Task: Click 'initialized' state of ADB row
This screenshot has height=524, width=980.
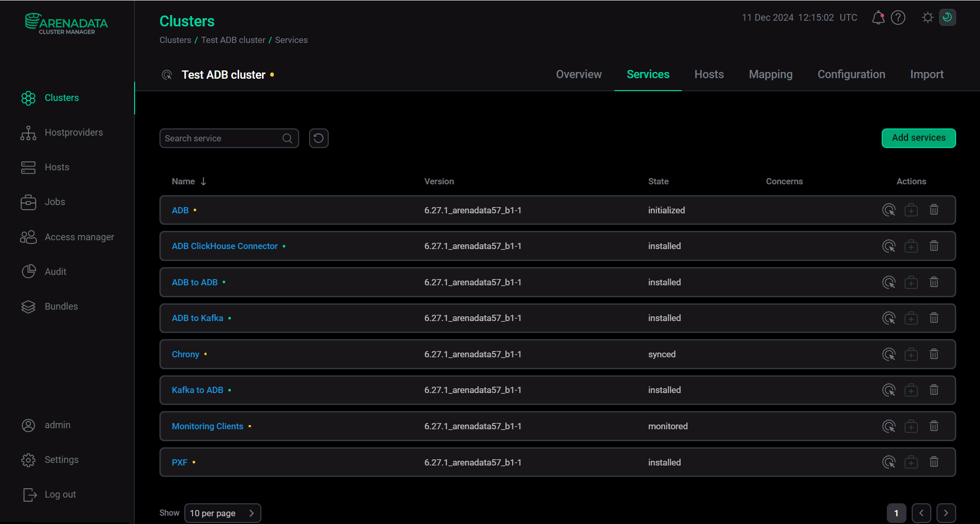Action: tap(666, 210)
